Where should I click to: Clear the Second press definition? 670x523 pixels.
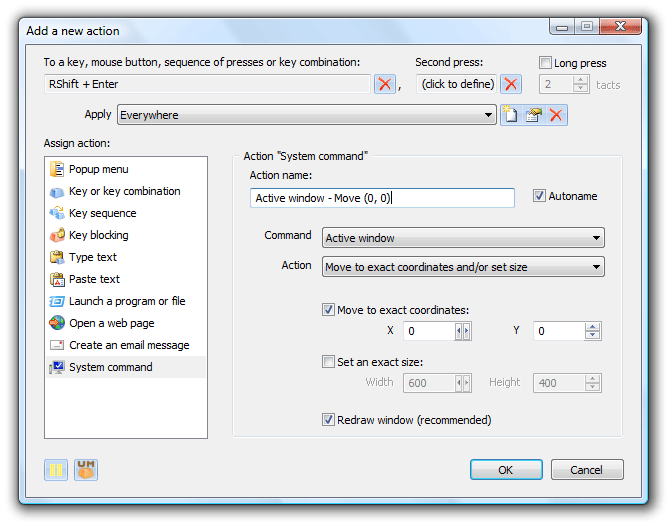pos(511,85)
